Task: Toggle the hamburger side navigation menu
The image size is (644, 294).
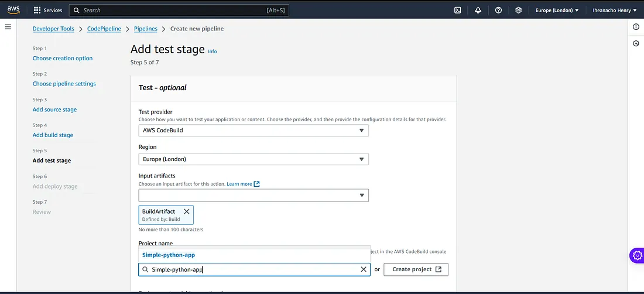Action: 8,27
